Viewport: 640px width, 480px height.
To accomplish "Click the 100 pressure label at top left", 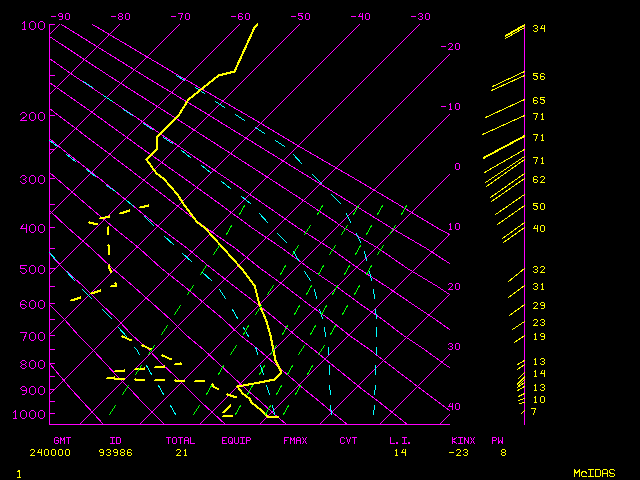I will [33, 26].
